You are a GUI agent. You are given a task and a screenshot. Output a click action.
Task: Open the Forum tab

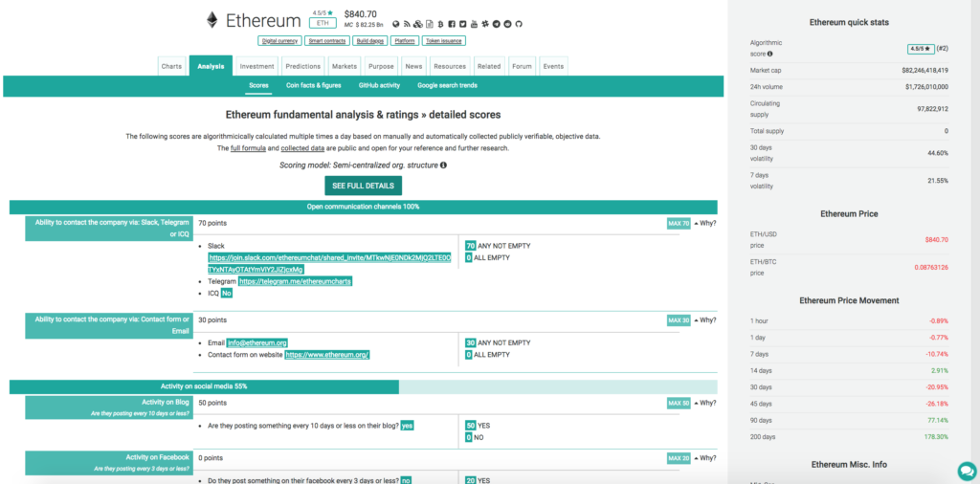[x=522, y=66]
